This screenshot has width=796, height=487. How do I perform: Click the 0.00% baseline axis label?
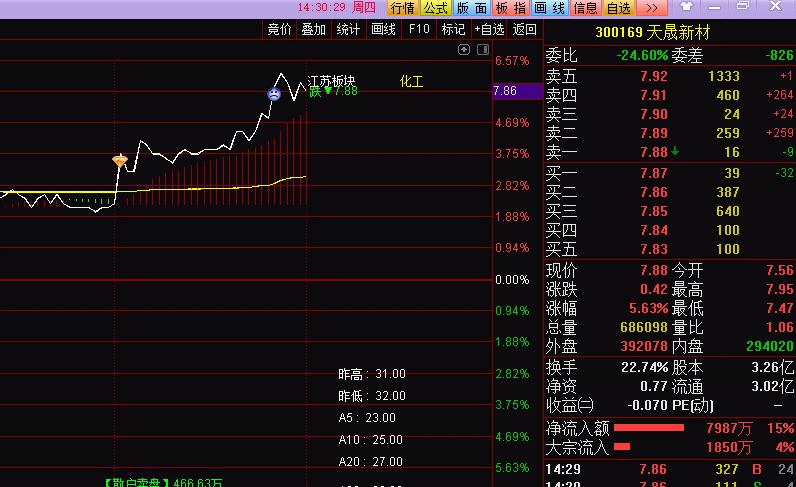click(512, 280)
